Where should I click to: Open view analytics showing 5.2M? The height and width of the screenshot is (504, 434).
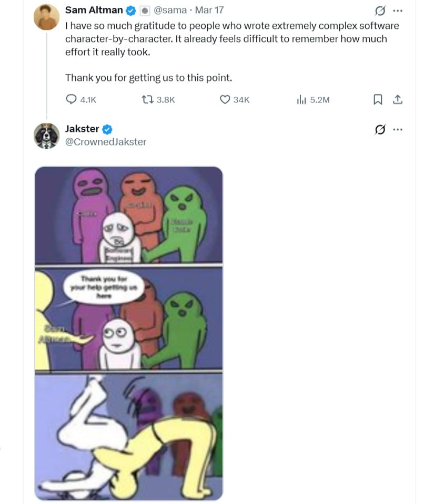click(301, 99)
